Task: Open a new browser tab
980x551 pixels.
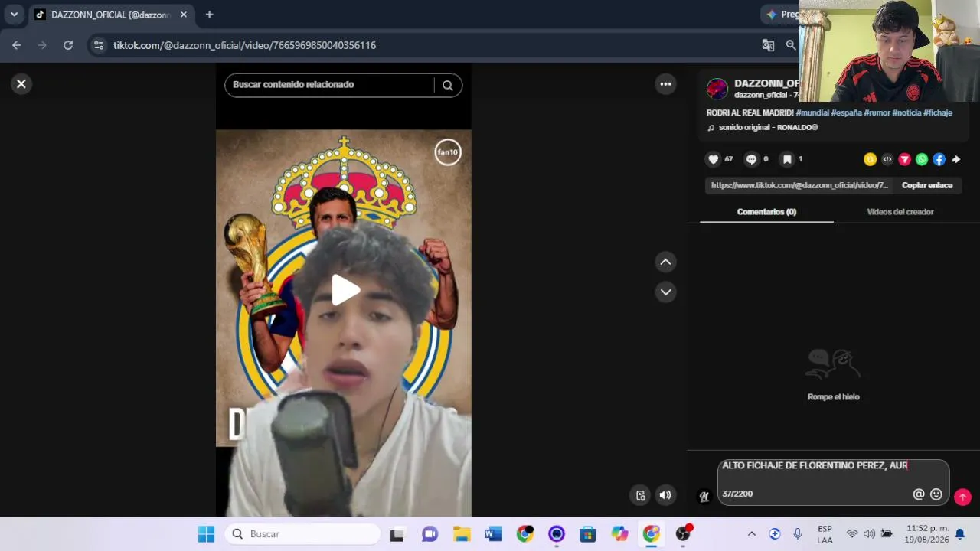Action: click(209, 15)
